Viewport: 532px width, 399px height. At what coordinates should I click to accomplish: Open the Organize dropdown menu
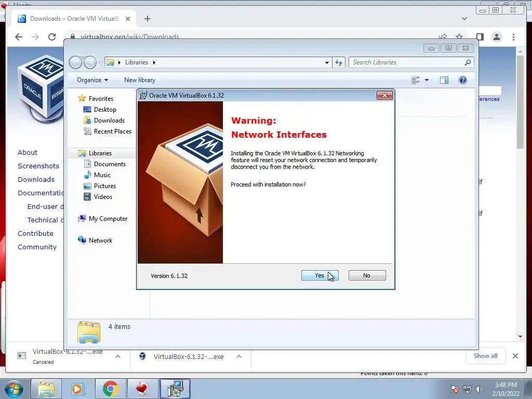[x=92, y=80]
